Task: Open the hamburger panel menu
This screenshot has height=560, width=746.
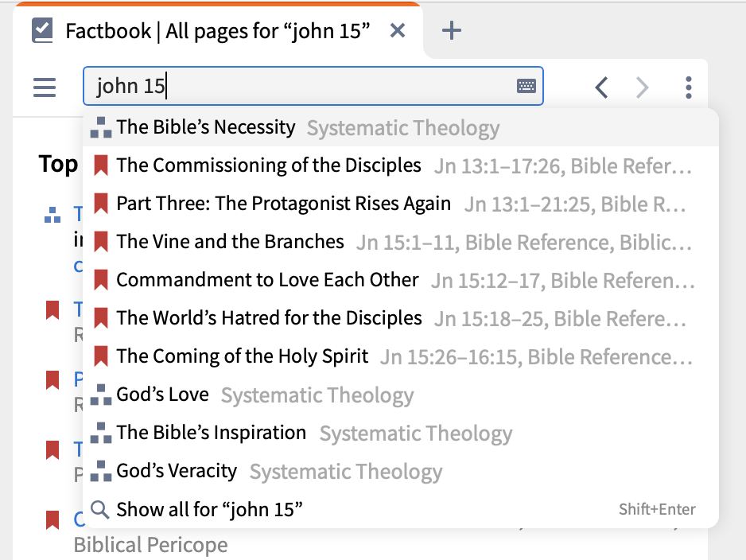Action: pos(45,87)
